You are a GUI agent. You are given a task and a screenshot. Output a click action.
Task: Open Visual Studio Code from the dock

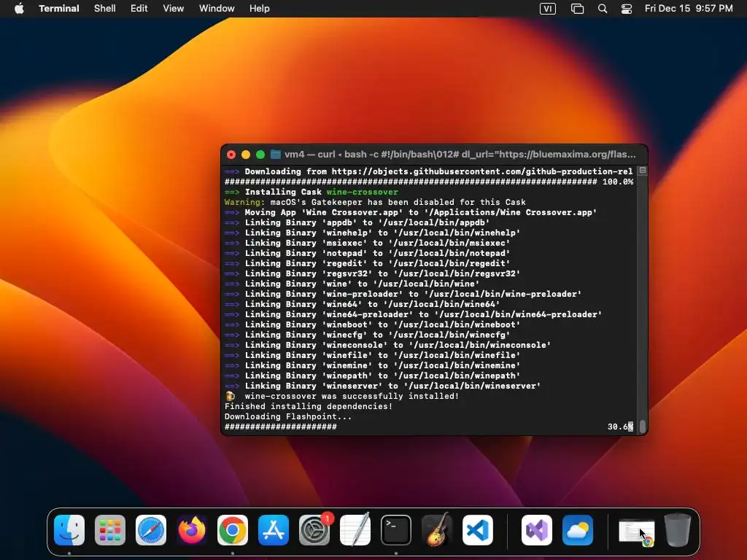pyautogui.click(x=477, y=530)
